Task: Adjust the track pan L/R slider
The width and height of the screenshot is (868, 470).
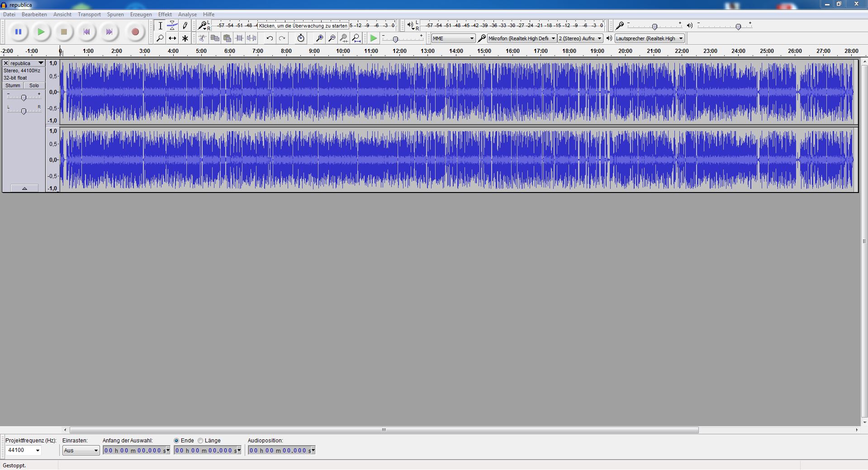Action: [24, 111]
